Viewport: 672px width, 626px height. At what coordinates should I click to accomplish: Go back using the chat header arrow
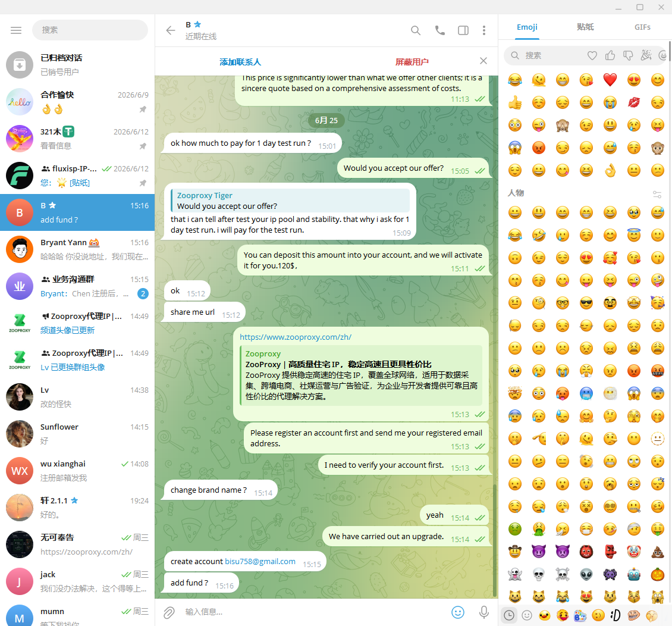pos(171,30)
